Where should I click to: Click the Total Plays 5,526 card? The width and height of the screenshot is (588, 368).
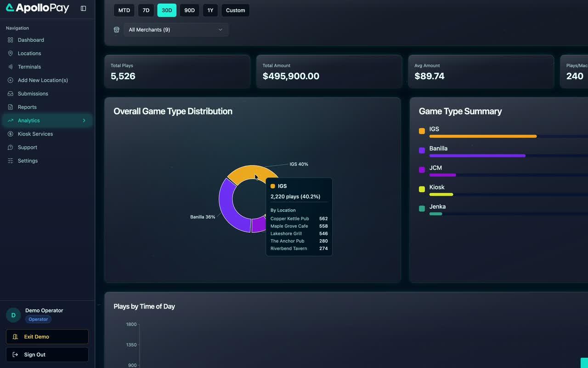(177, 72)
